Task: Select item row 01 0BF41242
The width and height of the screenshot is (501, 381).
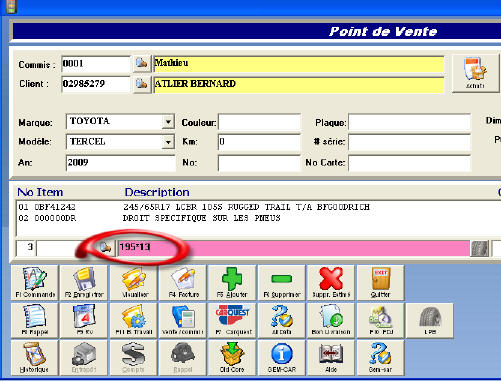Action: [258, 207]
